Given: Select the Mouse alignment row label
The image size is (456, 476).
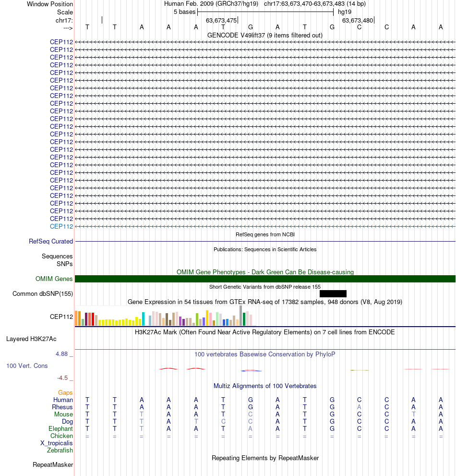Looking at the screenshot, I should 64,415.
